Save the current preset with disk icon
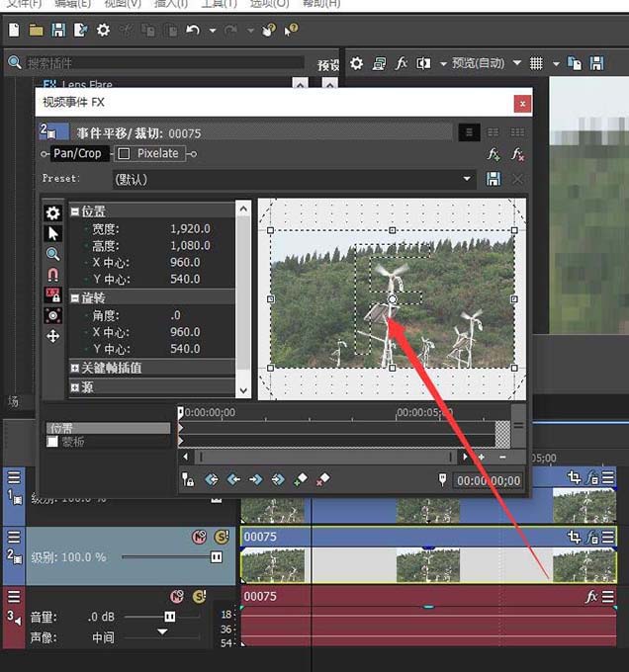629x672 pixels. pos(494,179)
